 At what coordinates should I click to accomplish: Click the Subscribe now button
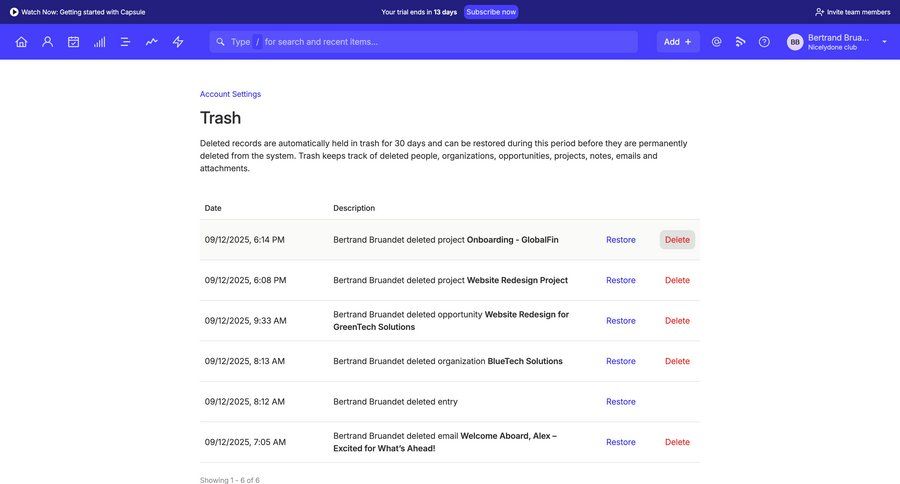point(491,12)
